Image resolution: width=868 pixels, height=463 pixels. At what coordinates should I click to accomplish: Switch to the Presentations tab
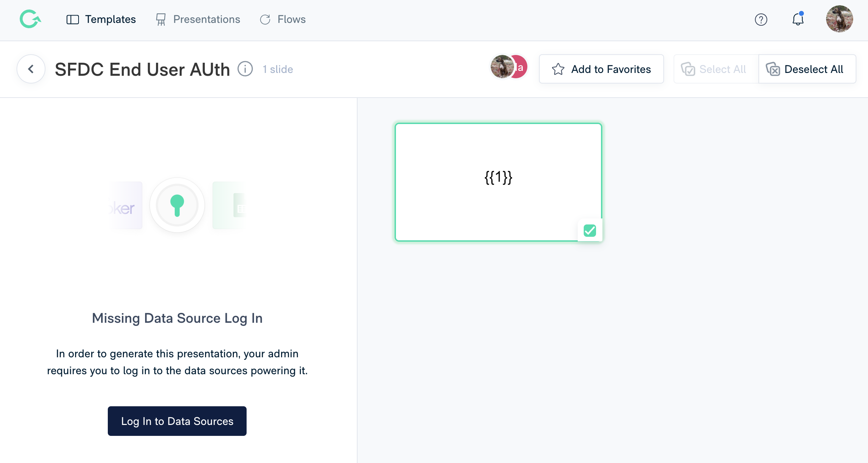pos(198,19)
